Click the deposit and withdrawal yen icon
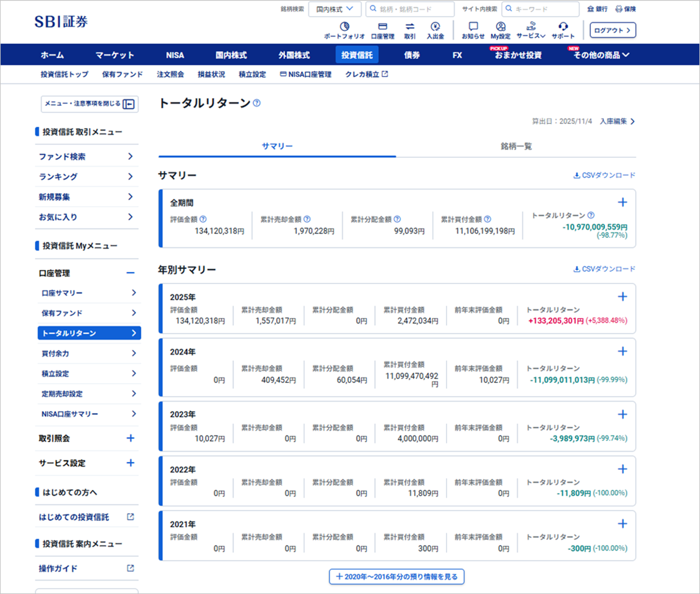The width and height of the screenshot is (700, 594). click(435, 27)
